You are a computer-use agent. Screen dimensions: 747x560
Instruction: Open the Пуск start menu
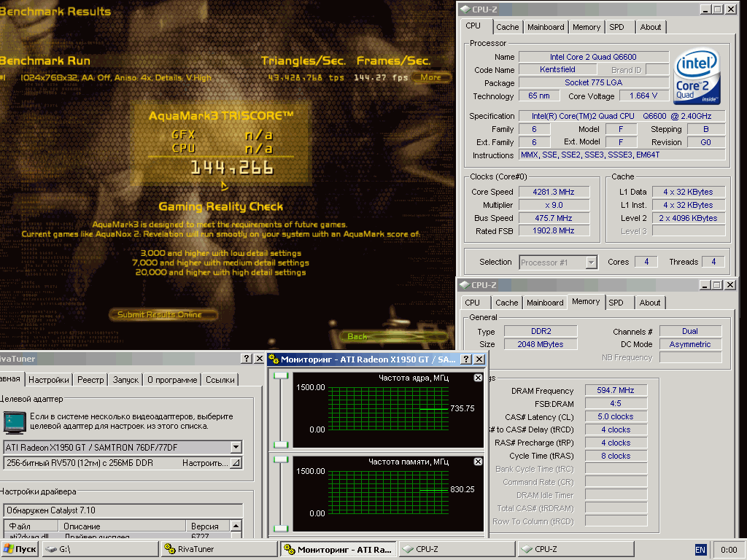click(20, 549)
